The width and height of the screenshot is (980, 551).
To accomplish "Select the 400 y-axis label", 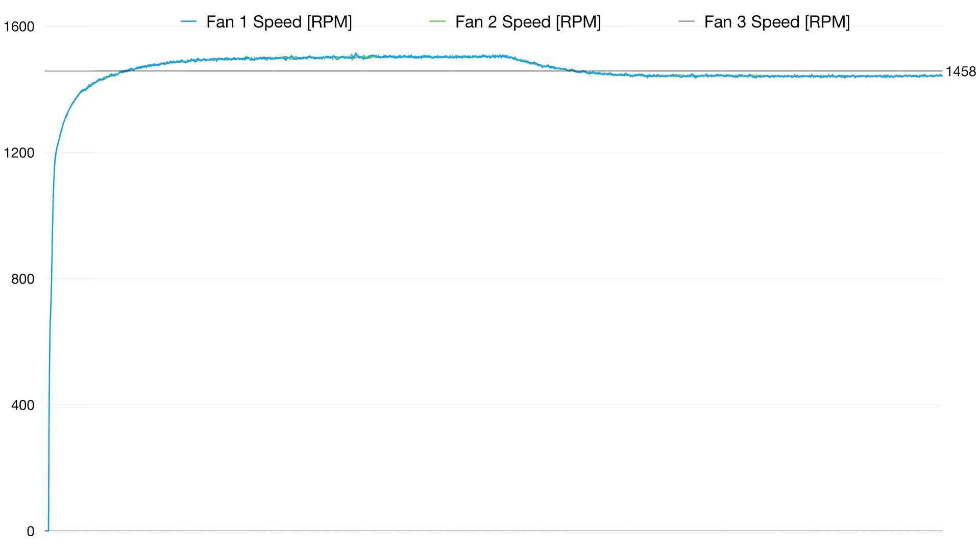I will (x=22, y=405).
